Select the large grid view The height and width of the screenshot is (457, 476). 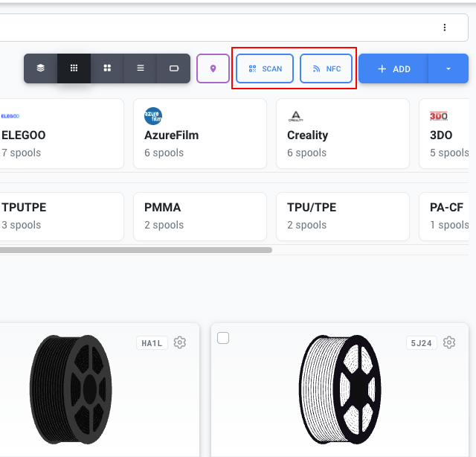click(107, 68)
